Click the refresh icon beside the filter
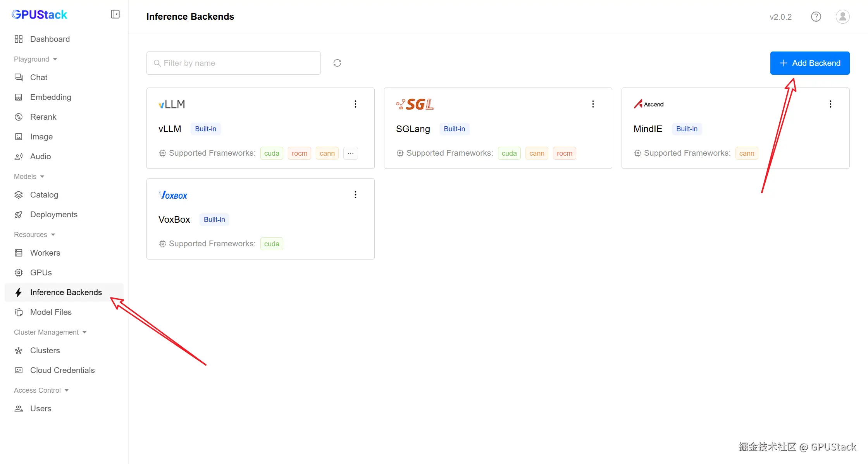This screenshot has height=464, width=868. tap(337, 63)
